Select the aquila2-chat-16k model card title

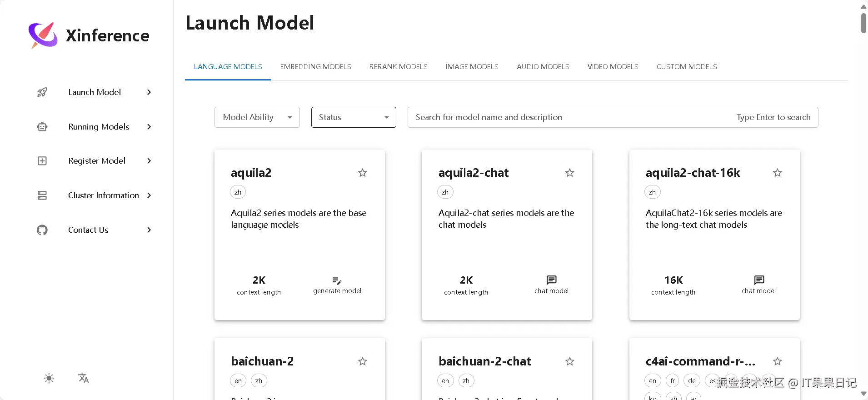point(693,173)
